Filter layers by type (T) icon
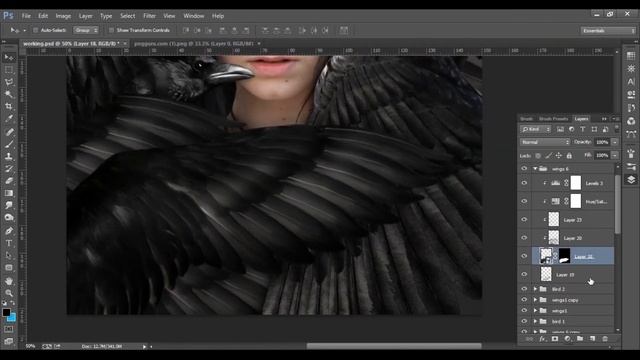This screenshot has height=360, width=640. [583, 129]
